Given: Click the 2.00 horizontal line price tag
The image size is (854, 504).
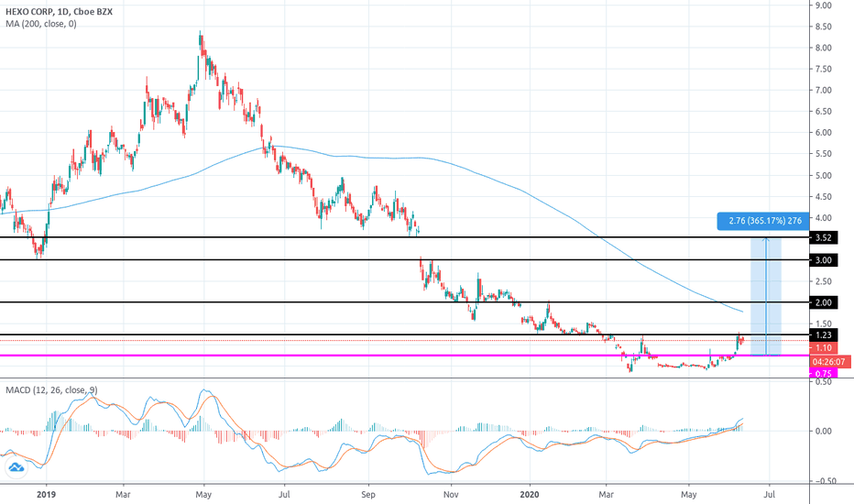Looking at the screenshot, I should 824,302.
